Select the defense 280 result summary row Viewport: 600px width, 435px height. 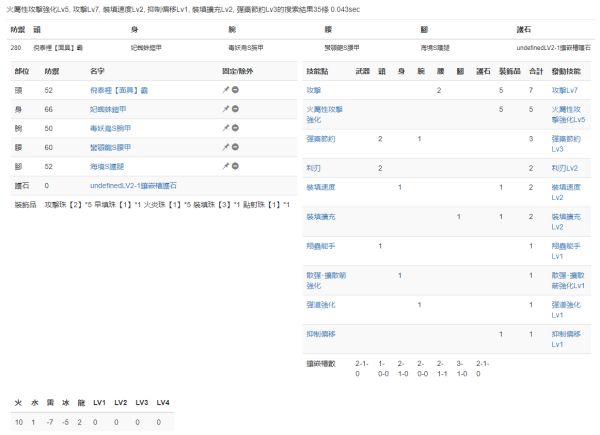pos(300,47)
